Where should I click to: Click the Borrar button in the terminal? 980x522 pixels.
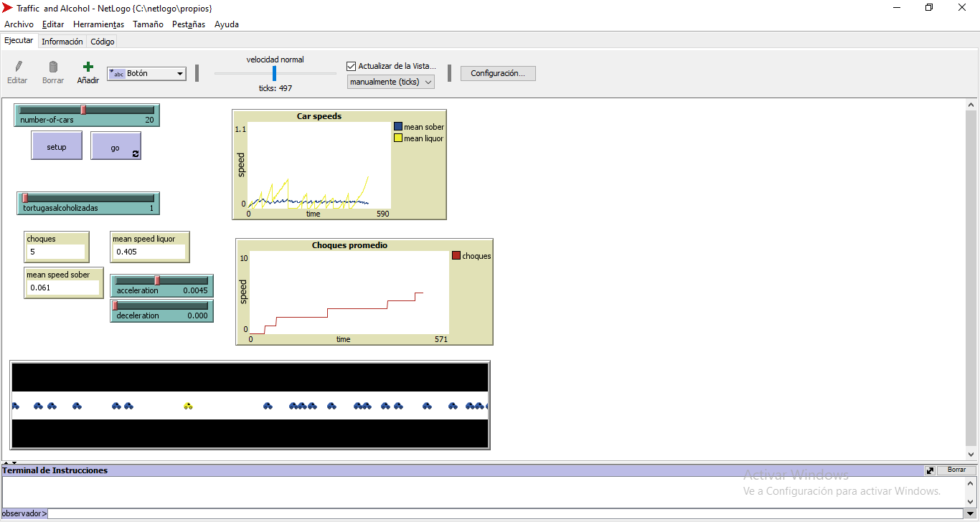pos(956,470)
